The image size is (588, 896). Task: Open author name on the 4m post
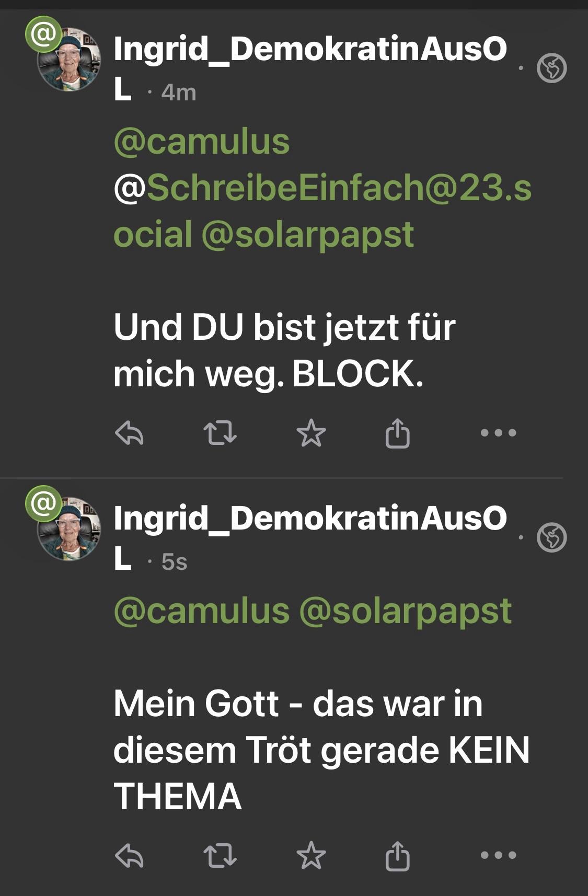coord(310,49)
